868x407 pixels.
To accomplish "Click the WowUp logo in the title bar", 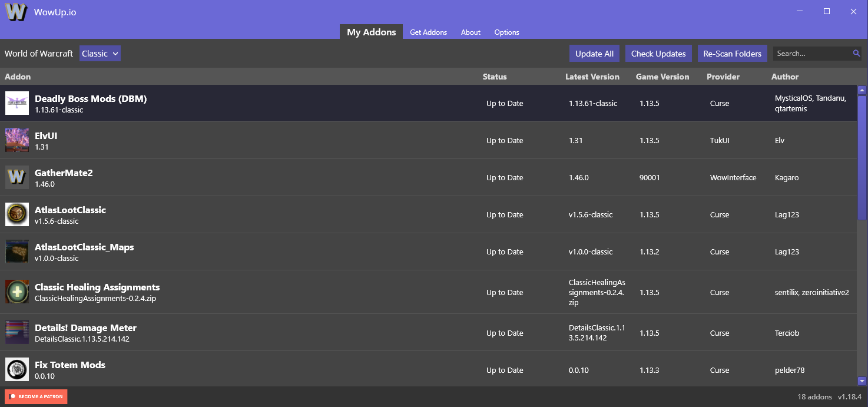I will point(16,12).
